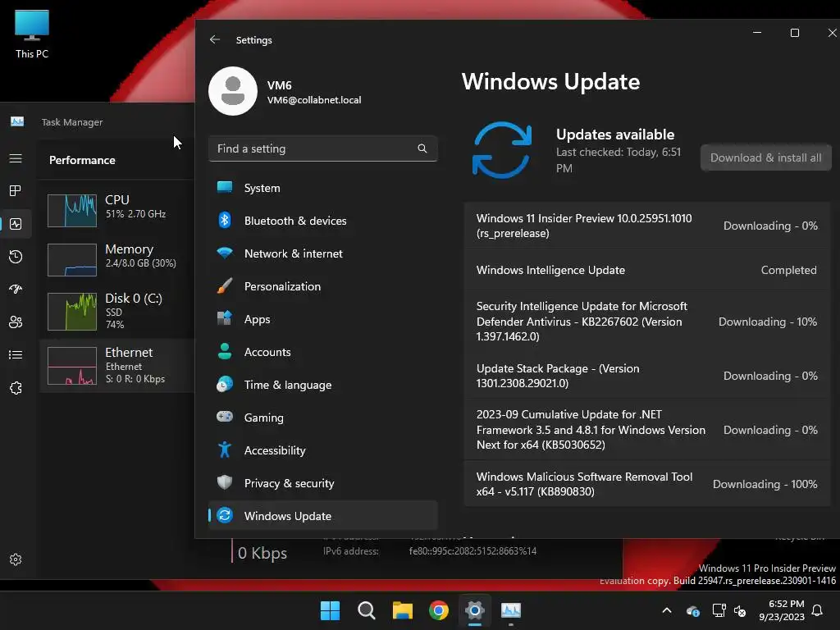Open network status tray icon
840x630 pixels.
tap(719, 610)
